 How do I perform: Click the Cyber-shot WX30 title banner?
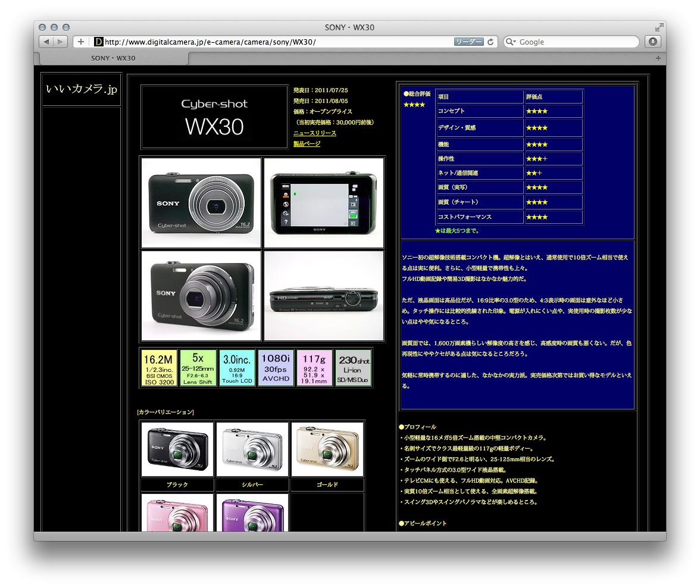(x=214, y=117)
